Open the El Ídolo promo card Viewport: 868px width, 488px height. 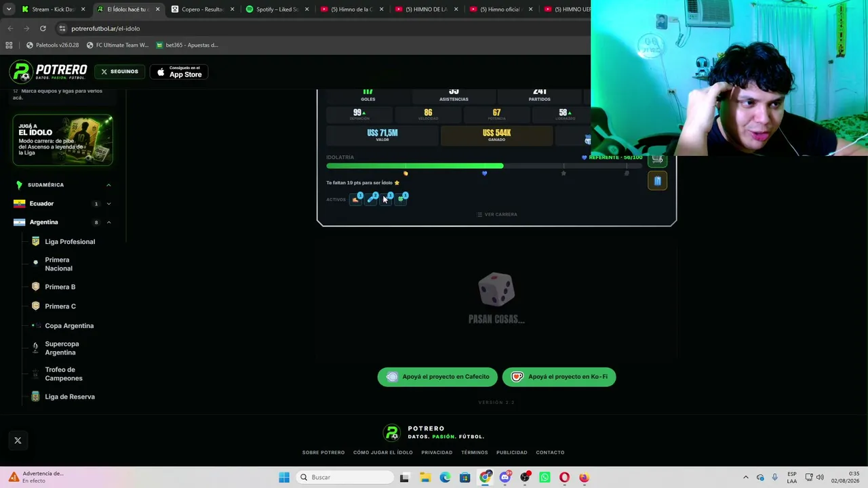coord(63,140)
